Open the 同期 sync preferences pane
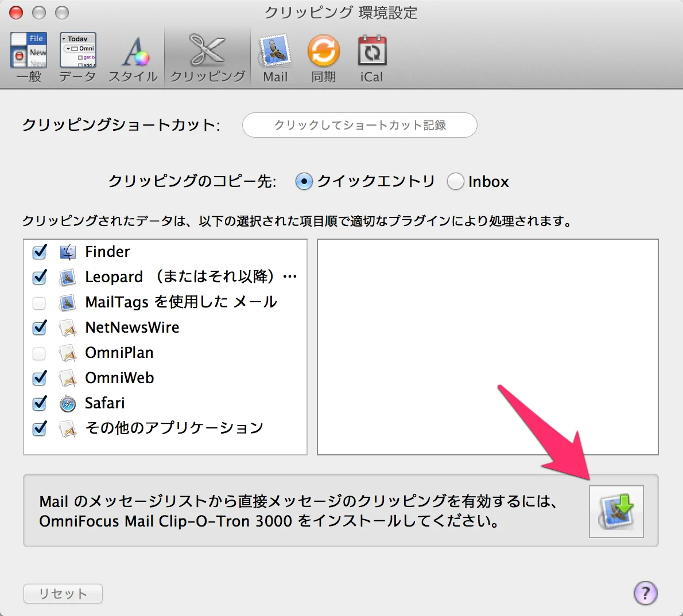The image size is (683, 616). pos(324,57)
